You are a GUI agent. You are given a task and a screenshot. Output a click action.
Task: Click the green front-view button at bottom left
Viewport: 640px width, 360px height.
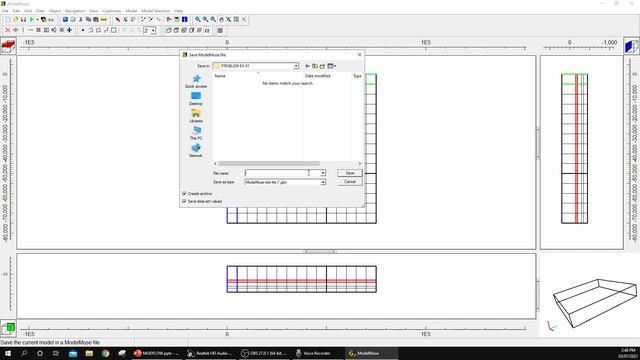coord(8,328)
